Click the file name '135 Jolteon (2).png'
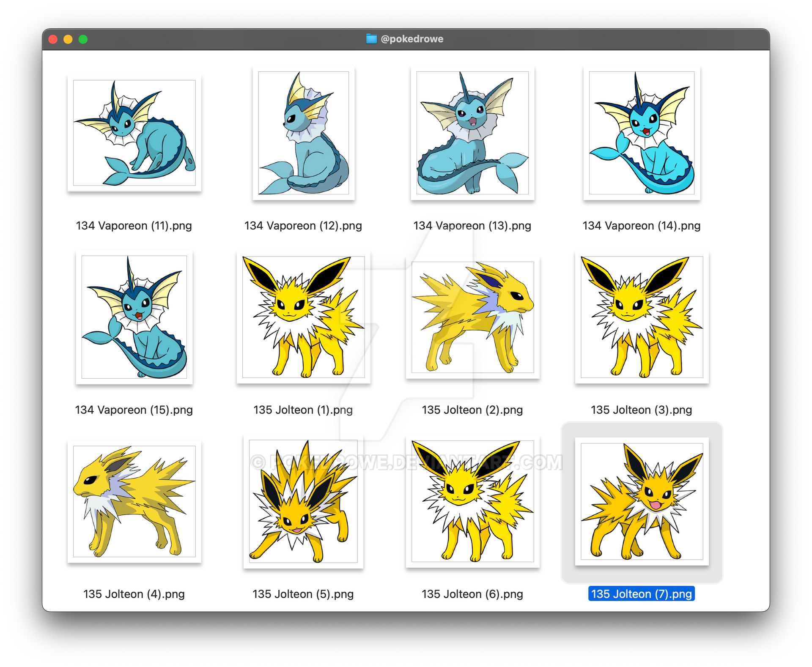This screenshot has width=812, height=667. (472, 410)
